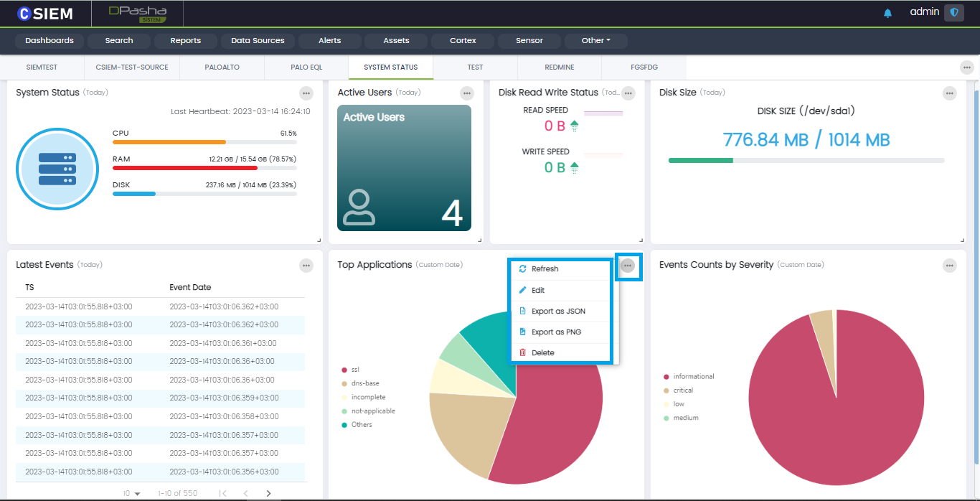The height and width of the screenshot is (501, 980).
Task: Click the Data Sources navigation button
Action: coord(258,41)
